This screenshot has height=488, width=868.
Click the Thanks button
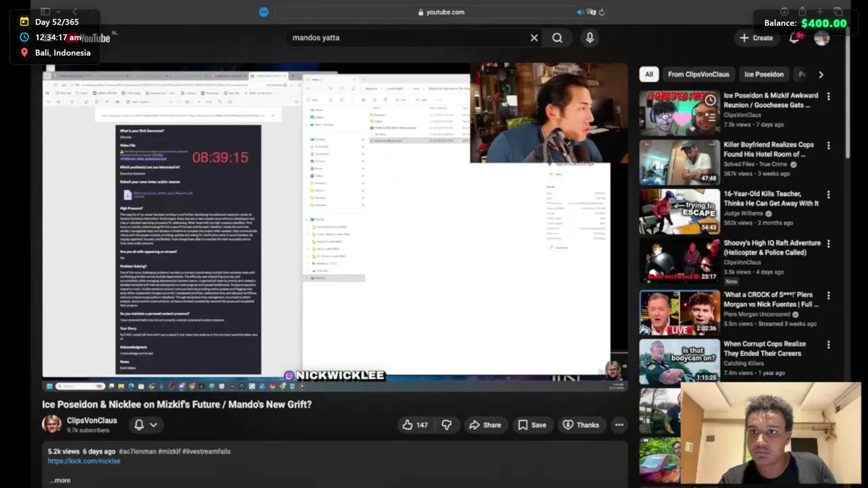(581, 425)
